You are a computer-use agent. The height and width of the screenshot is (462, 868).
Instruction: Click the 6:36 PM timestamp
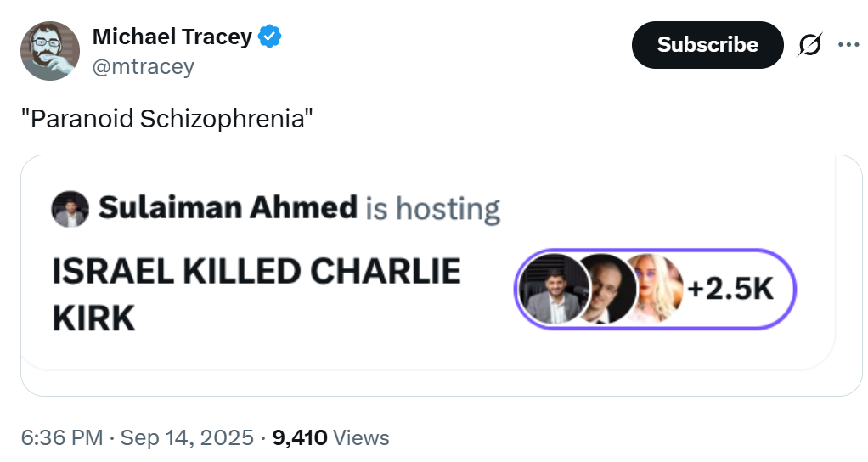coord(62,438)
